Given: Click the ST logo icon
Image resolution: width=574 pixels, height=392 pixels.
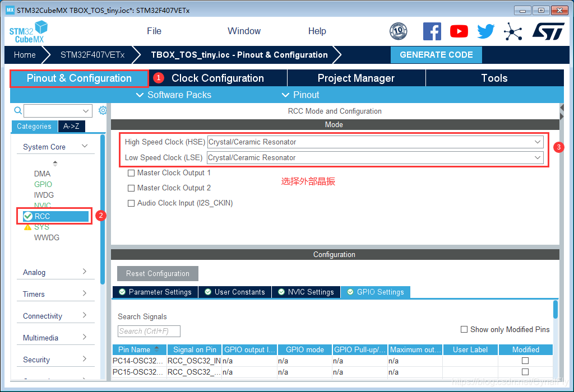Looking at the screenshot, I should pyautogui.click(x=548, y=31).
